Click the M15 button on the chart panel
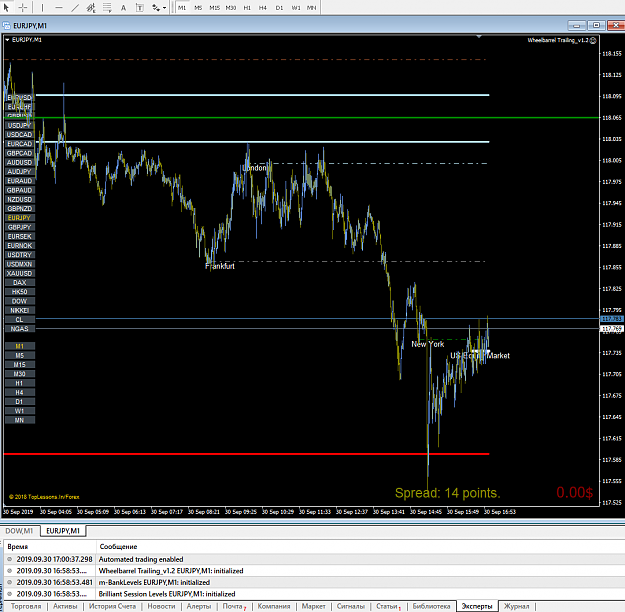This screenshot has height=612, width=625. [19, 365]
